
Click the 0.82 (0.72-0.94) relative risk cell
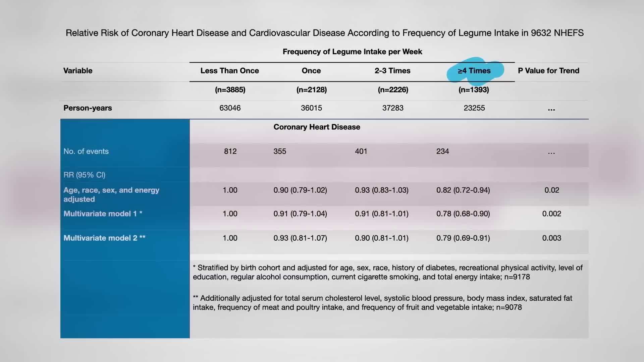pyautogui.click(x=463, y=190)
